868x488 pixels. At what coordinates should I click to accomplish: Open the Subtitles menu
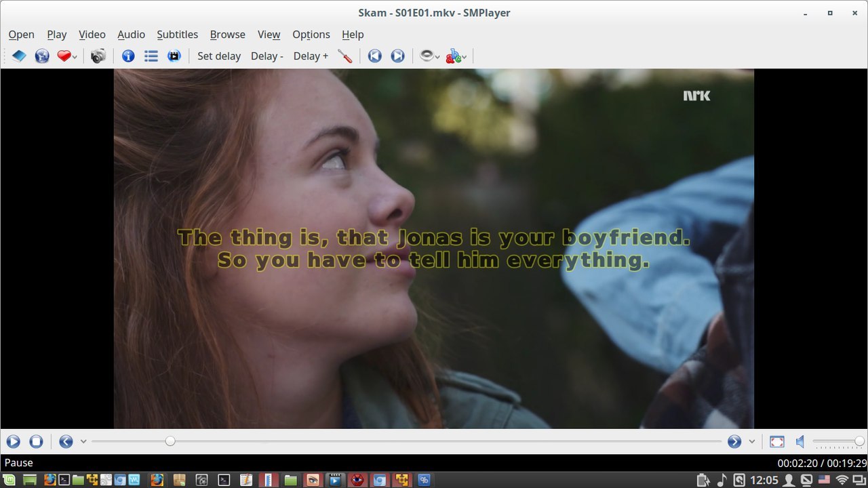[x=178, y=35]
